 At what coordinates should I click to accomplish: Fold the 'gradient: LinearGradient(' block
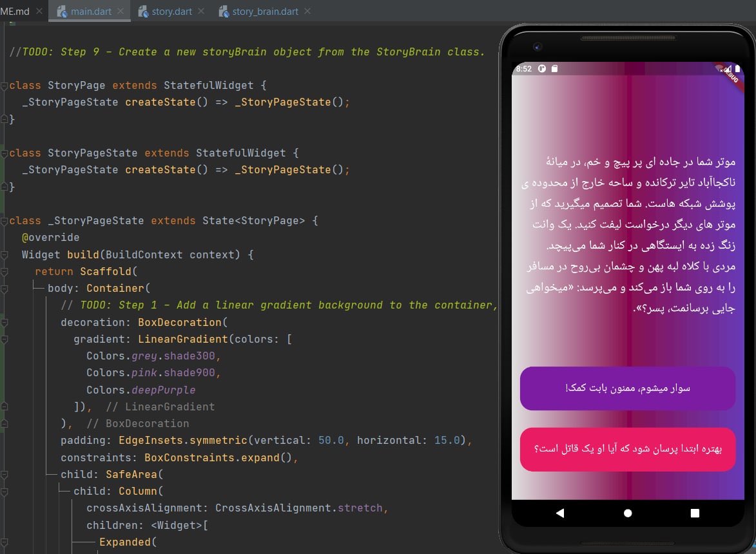(4, 339)
